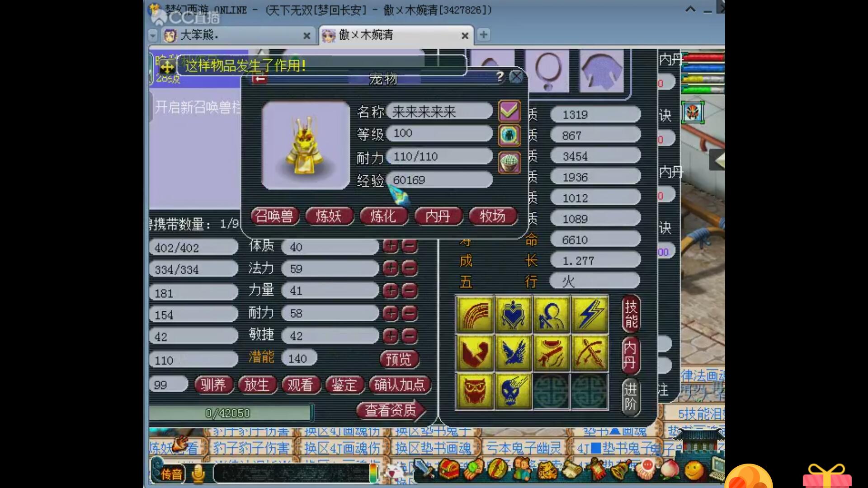Image resolution: width=868 pixels, height=488 pixels.
Task: Click the opera mask icon on right
Action: tap(693, 112)
